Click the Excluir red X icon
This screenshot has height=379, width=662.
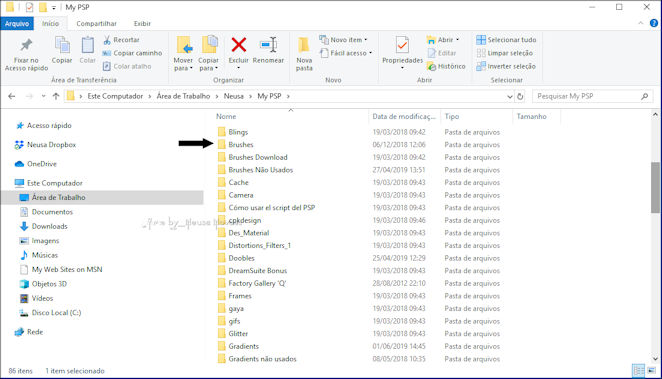click(239, 45)
